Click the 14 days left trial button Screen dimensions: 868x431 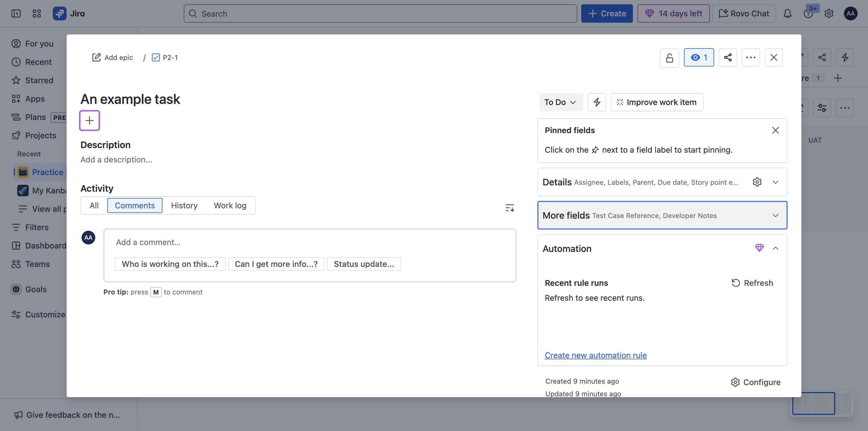[673, 13]
